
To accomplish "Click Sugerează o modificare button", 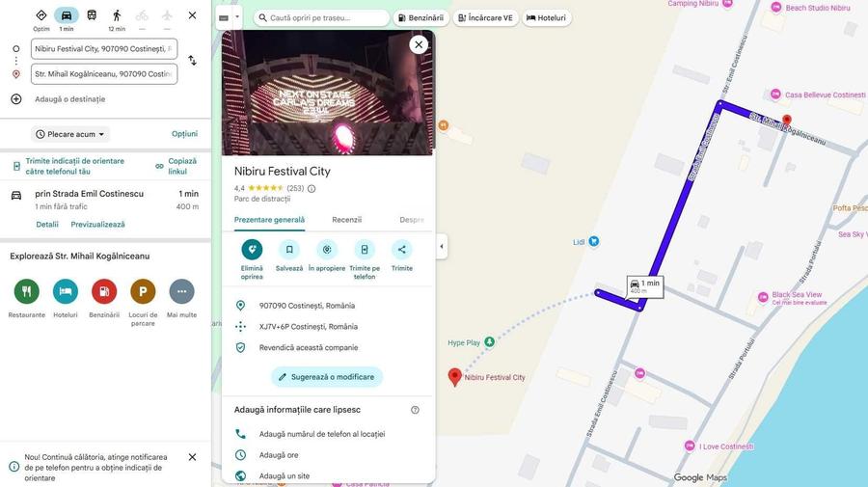I will (x=327, y=377).
